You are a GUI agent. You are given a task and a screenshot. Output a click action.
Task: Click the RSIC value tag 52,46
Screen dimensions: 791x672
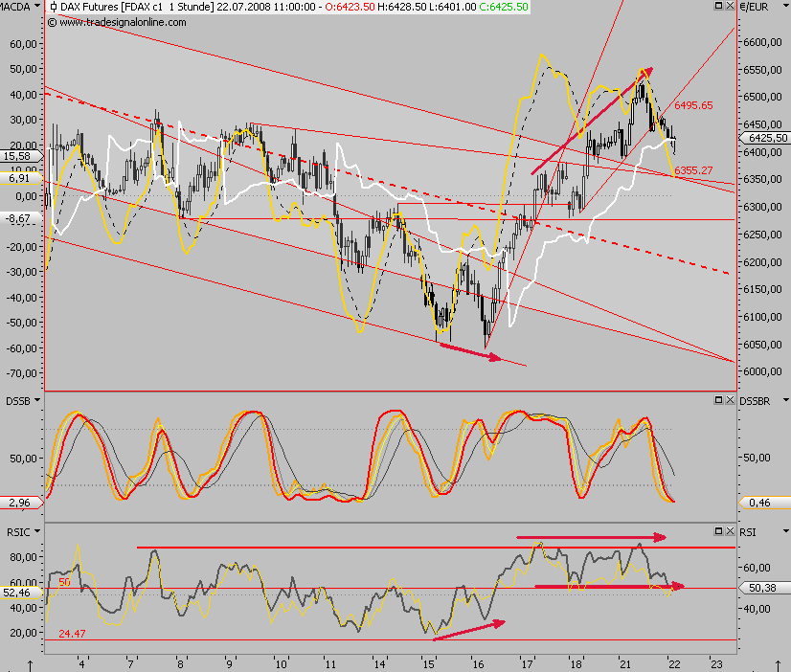click(21, 593)
